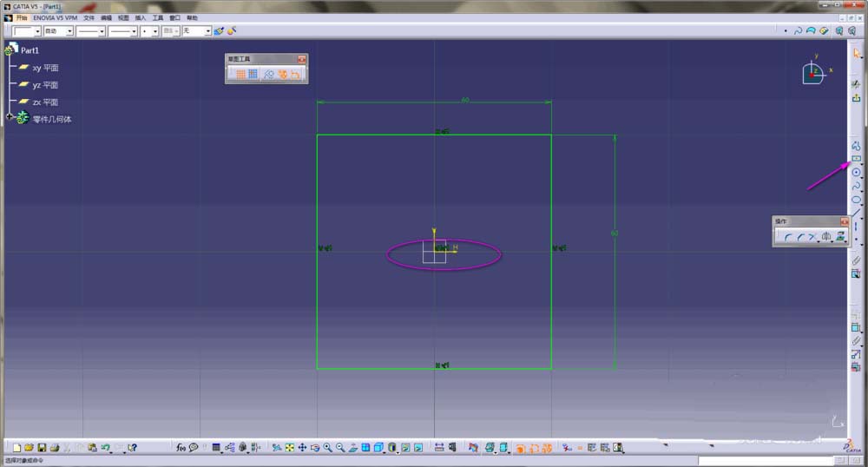Click the Open file folder icon

click(x=29, y=448)
